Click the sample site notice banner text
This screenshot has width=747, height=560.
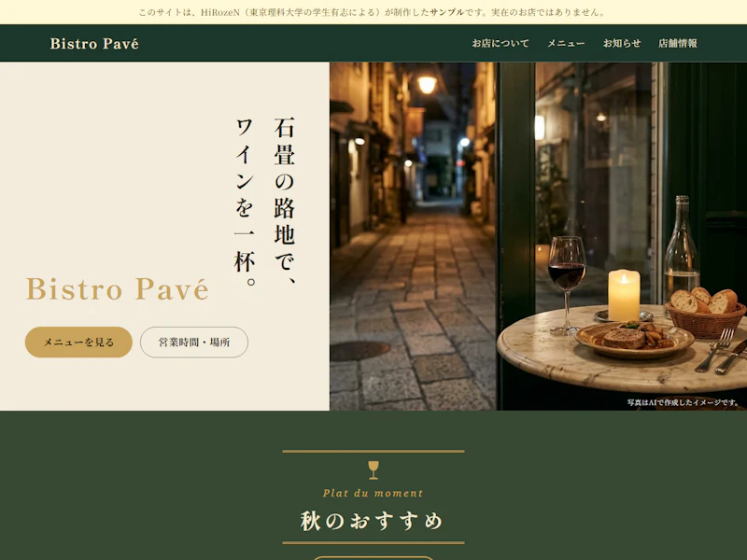point(373,12)
